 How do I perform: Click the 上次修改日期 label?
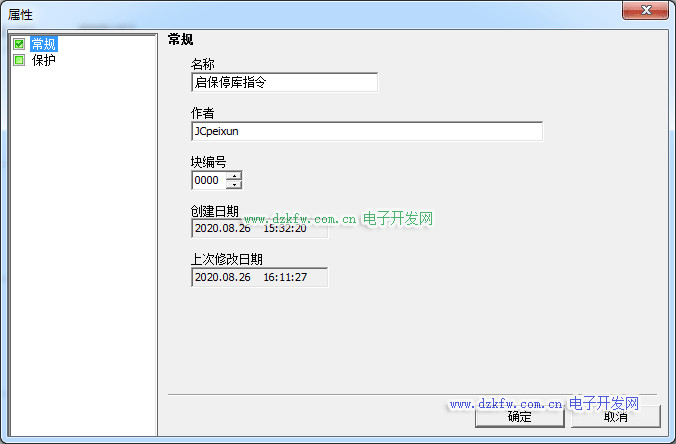coord(227,259)
